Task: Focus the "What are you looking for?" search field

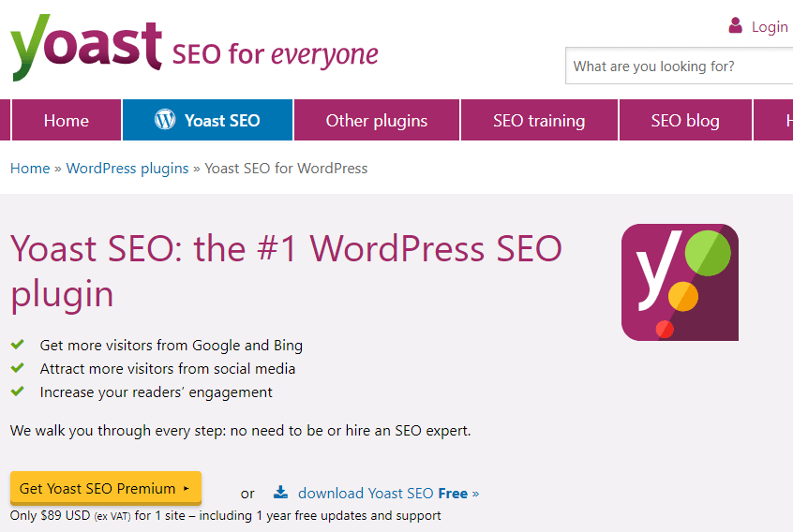Action: pyautogui.click(x=680, y=66)
